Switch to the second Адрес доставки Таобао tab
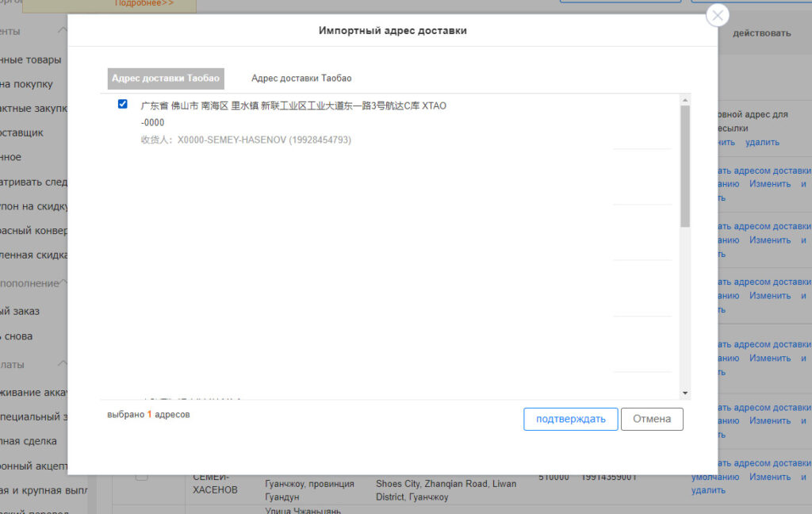The height and width of the screenshot is (514, 812). pos(301,79)
